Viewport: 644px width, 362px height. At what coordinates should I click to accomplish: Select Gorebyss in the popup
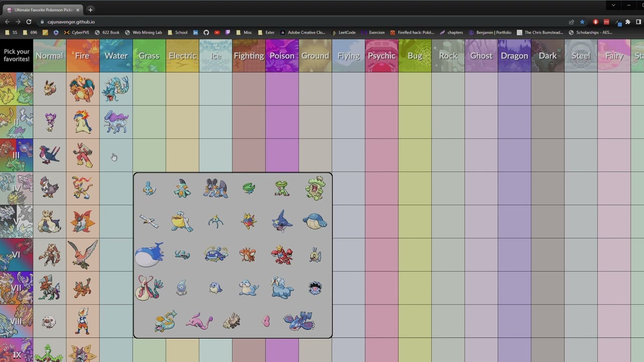click(199, 321)
